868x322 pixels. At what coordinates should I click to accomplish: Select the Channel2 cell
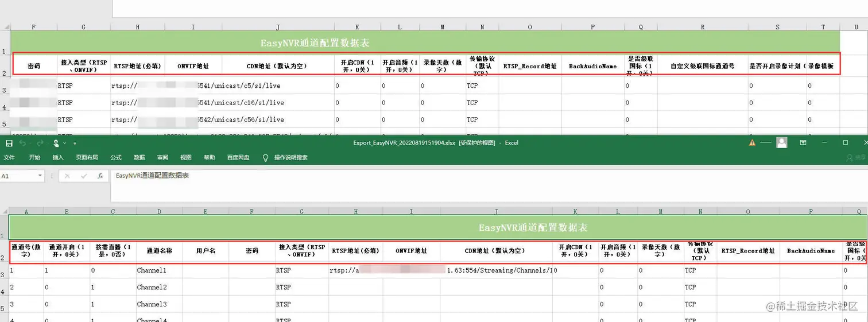coord(159,287)
